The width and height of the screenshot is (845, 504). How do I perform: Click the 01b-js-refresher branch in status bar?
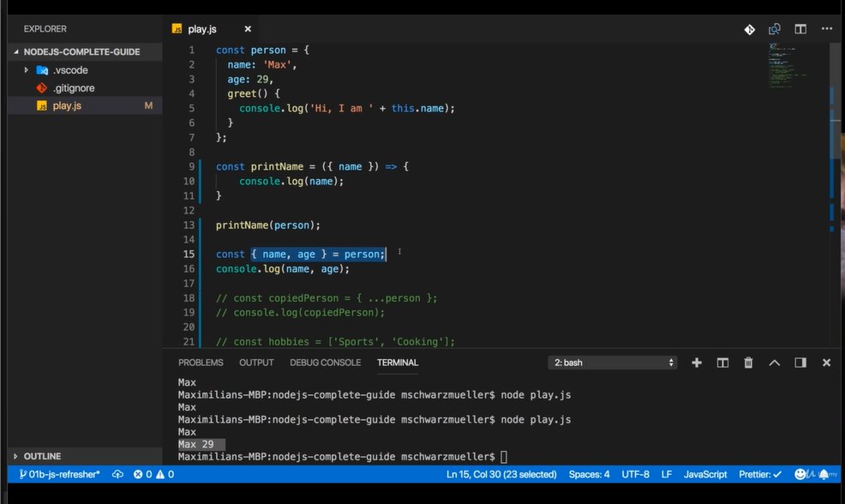[x=59, y=474]
